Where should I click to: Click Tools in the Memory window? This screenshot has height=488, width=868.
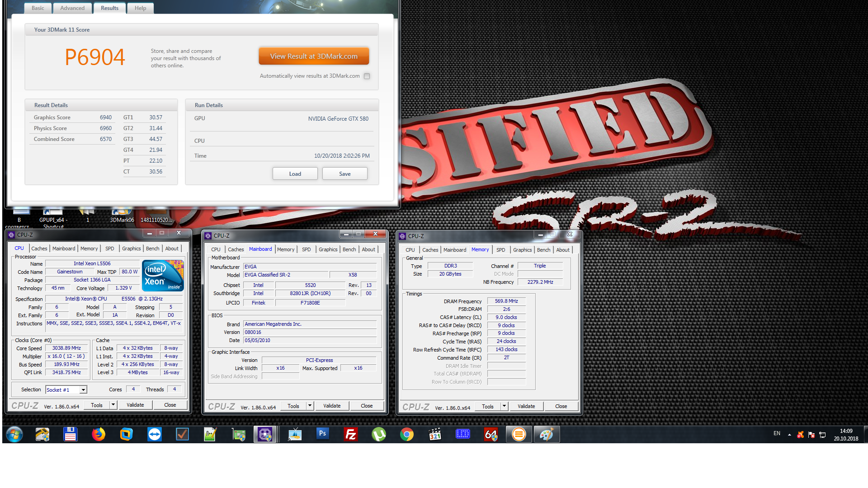(x=488, y=406)
